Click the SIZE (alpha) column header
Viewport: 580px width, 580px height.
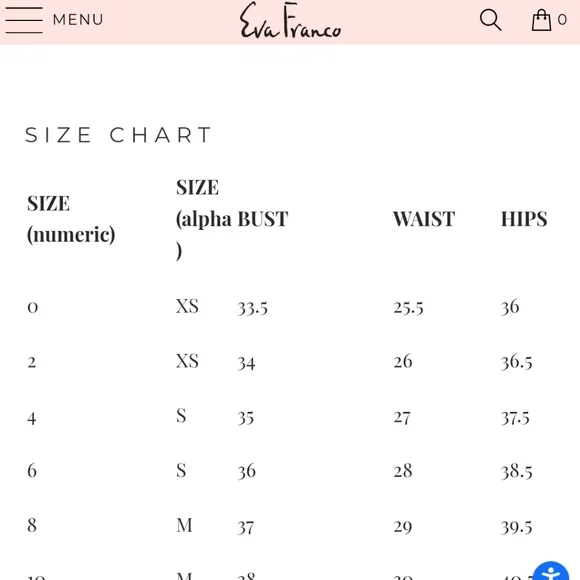[x=204, y=219]
